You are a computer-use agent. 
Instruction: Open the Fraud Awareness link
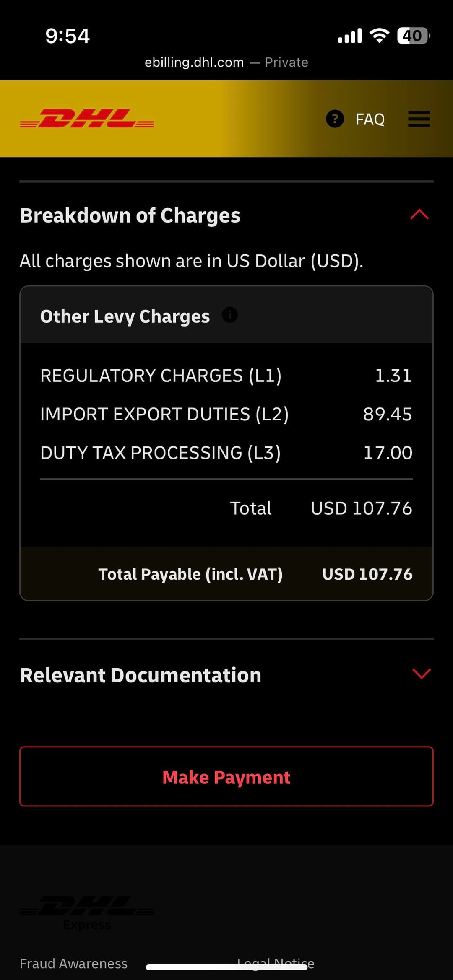point(73,964)
